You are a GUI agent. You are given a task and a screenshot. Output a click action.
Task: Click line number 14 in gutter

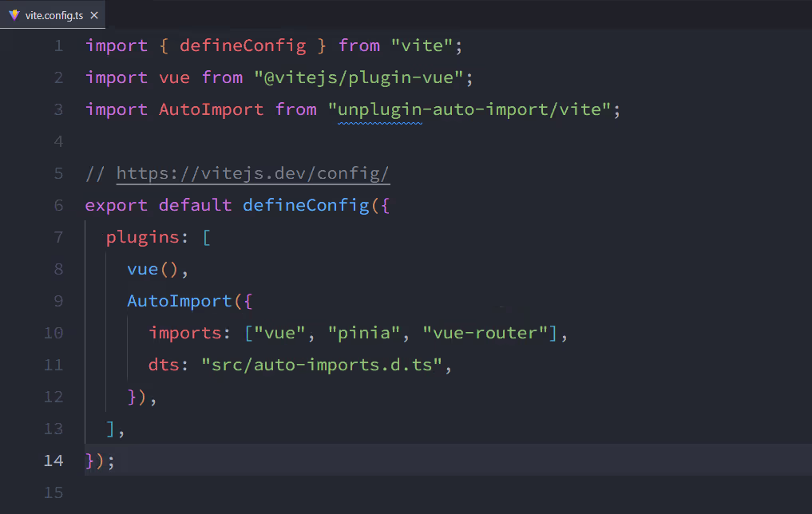click(53, 461)
